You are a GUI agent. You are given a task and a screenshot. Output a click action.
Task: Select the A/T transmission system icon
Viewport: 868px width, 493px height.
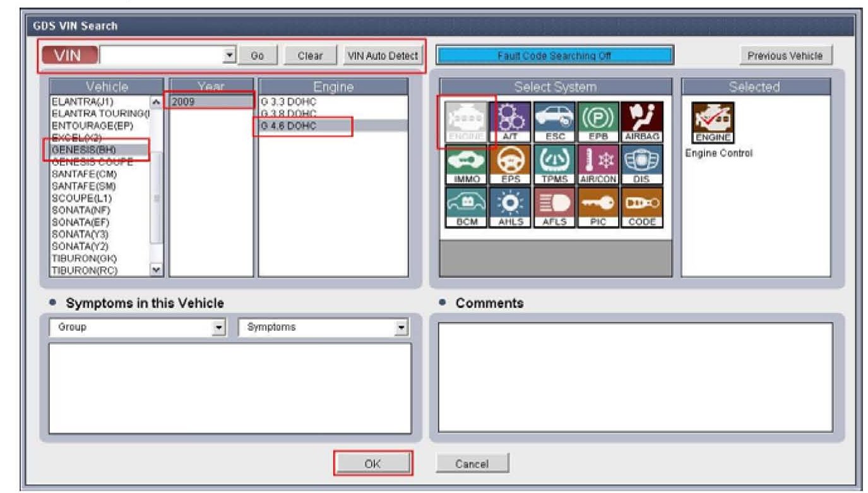[510, 121]
